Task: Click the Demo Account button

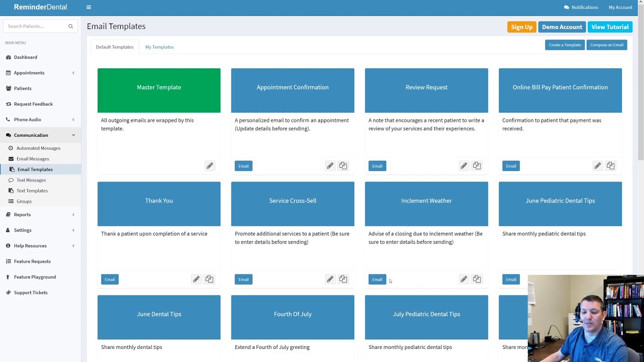Action: pos(562,27)
